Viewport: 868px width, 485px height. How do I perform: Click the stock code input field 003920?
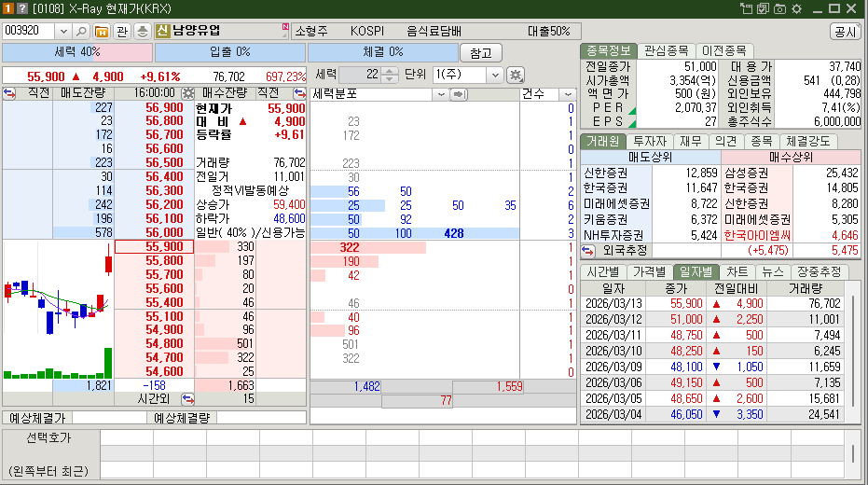tap(29, 31)
